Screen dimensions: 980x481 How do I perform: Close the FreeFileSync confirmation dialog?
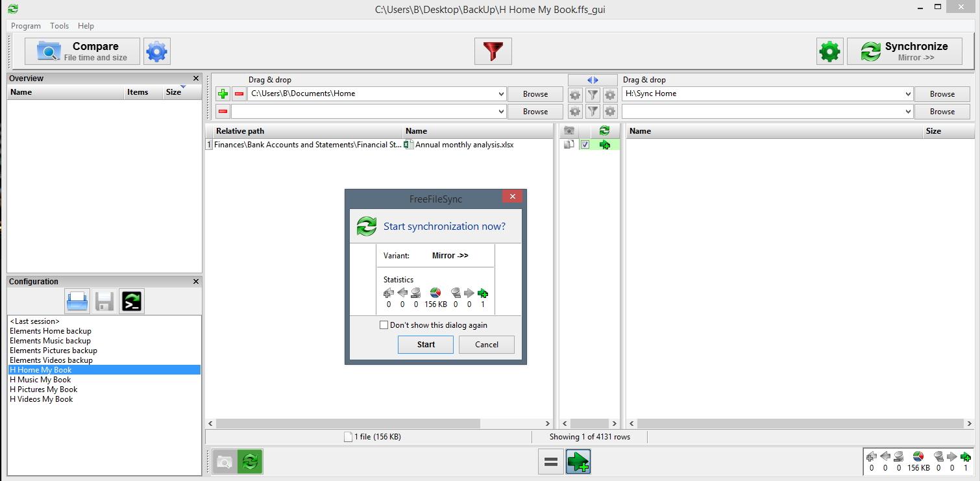[512, 197]
